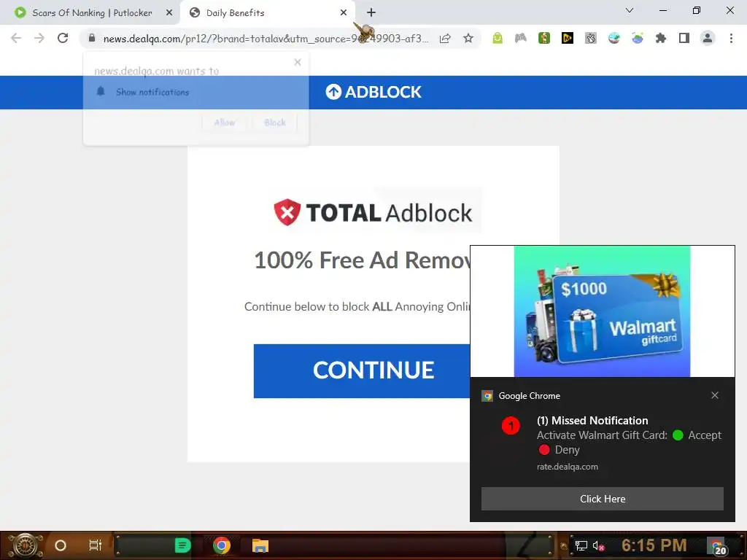Viewport: 747px width, 560px height.
Task: Open the gray game controller extension
Action: pos(521,38)
